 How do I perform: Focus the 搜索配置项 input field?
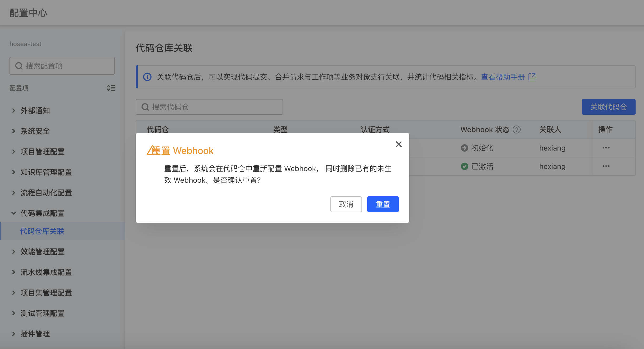(x=62, y=66)
